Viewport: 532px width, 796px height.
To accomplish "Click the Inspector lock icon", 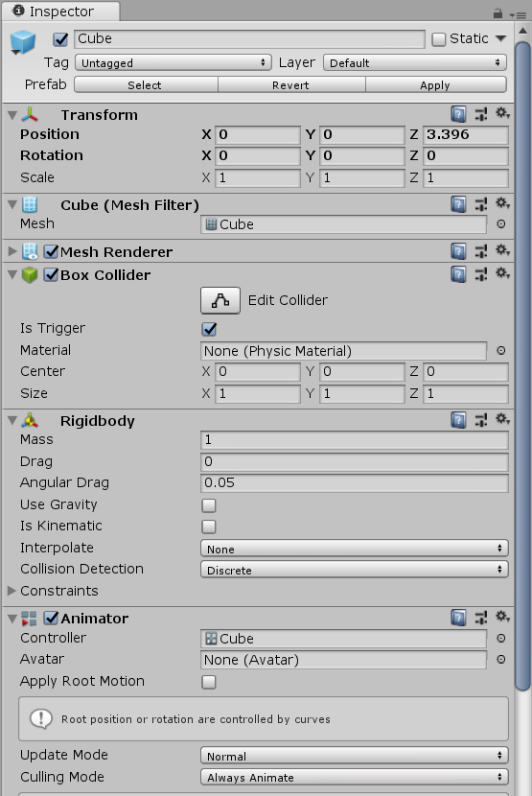I will tap(498, 13).
